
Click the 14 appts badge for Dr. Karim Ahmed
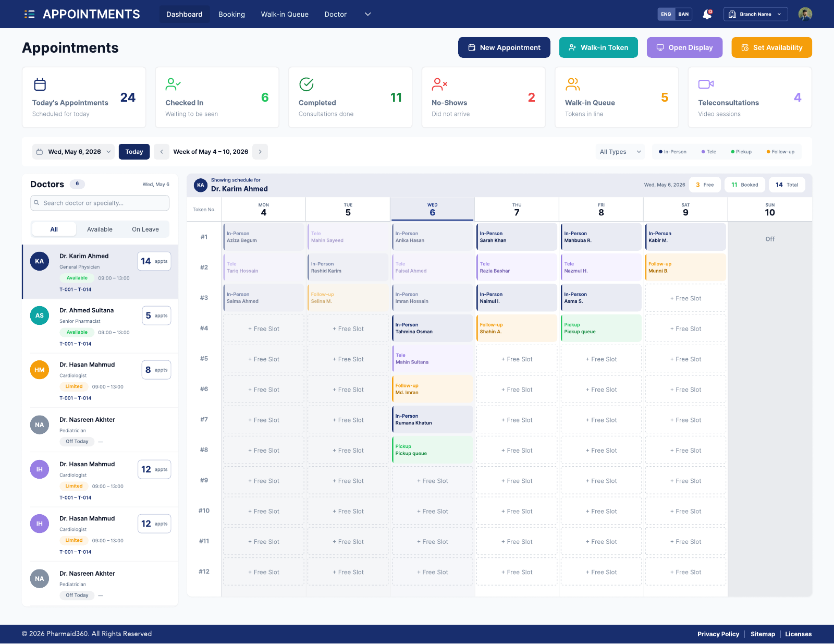(154, 261)
